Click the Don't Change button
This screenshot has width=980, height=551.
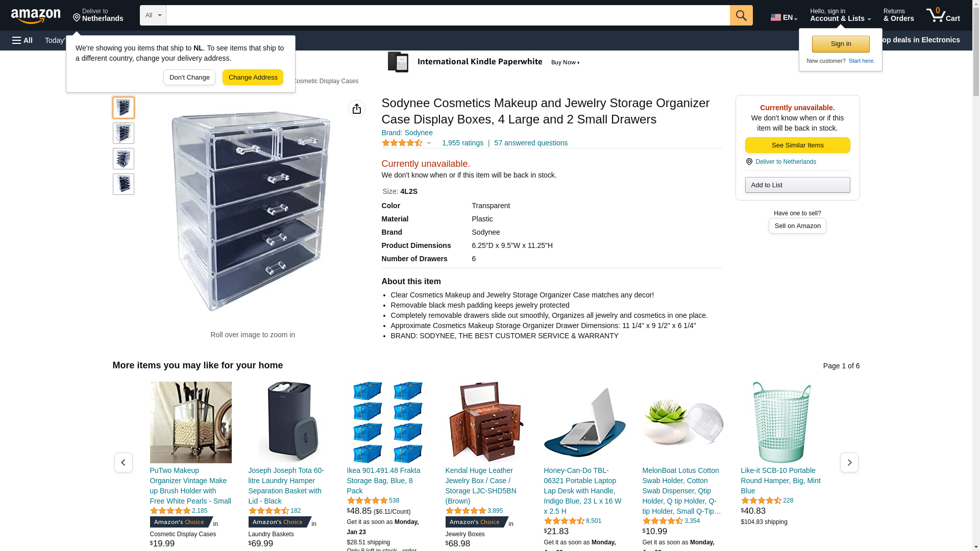[189, 78]
